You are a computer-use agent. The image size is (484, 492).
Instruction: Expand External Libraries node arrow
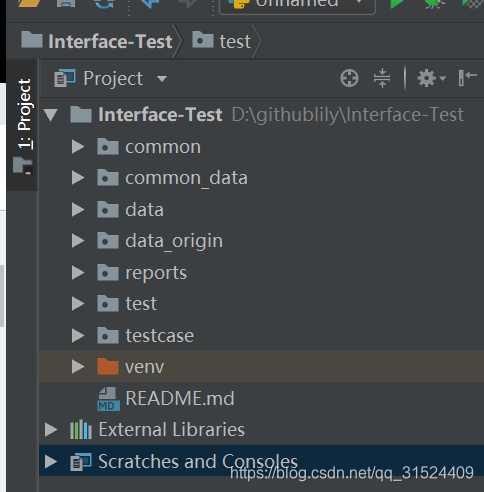pyautogui.click(x=51, y=430)
